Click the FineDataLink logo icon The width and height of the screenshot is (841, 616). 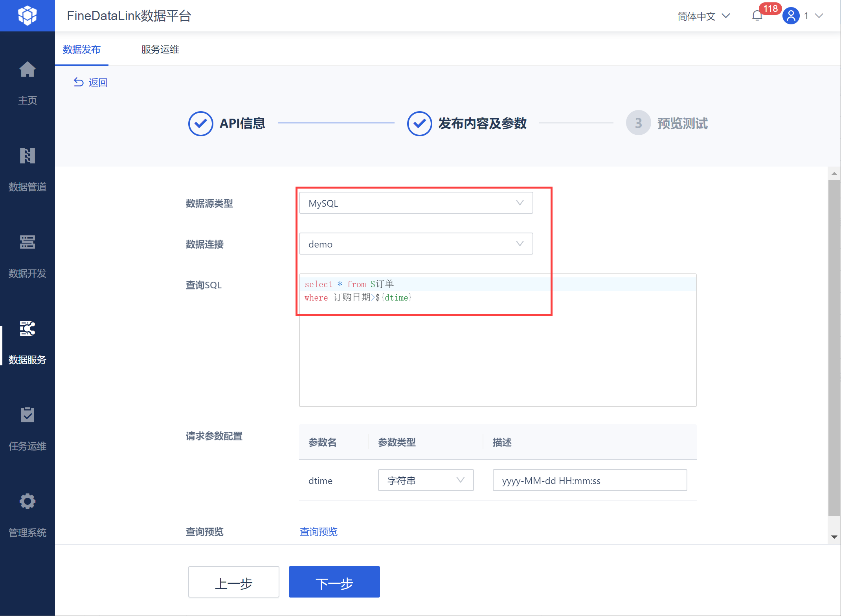[x=27, y=16]
